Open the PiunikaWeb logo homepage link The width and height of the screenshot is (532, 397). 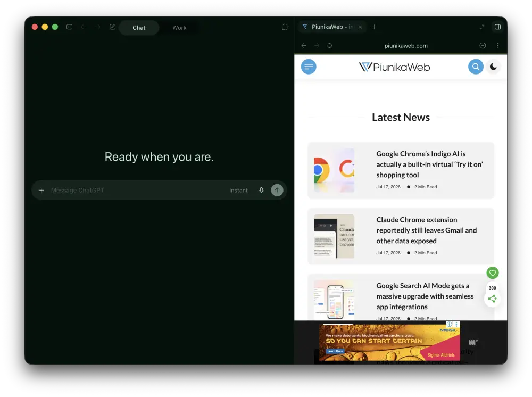[394, 67]
